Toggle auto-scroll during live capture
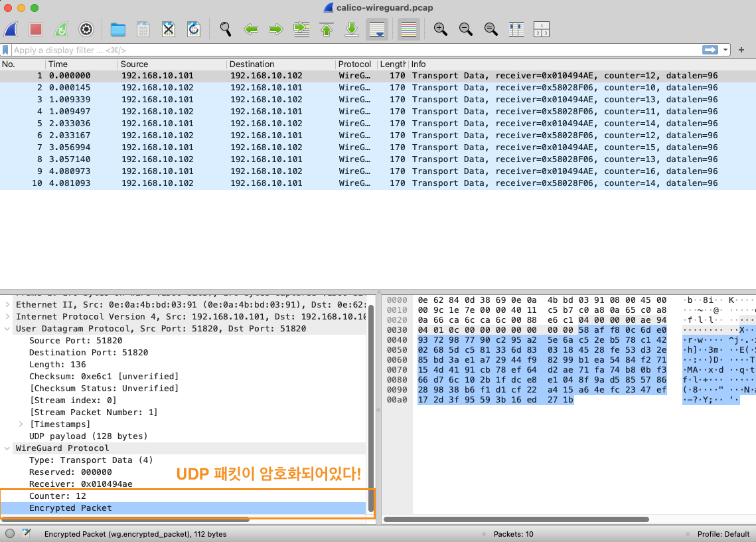756x542 pixels. (x=376, y=29)
